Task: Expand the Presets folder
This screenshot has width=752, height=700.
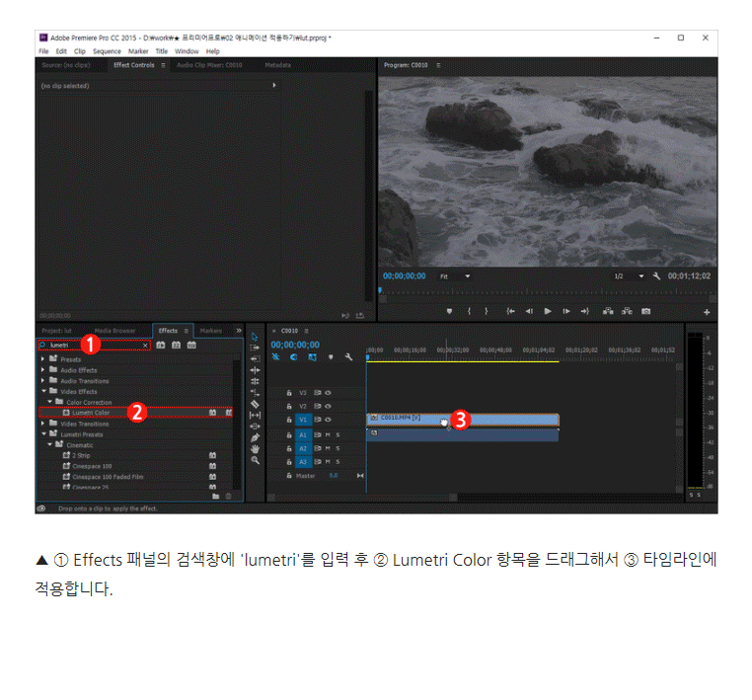Action: pyautogui.click(x=42, y=358)
